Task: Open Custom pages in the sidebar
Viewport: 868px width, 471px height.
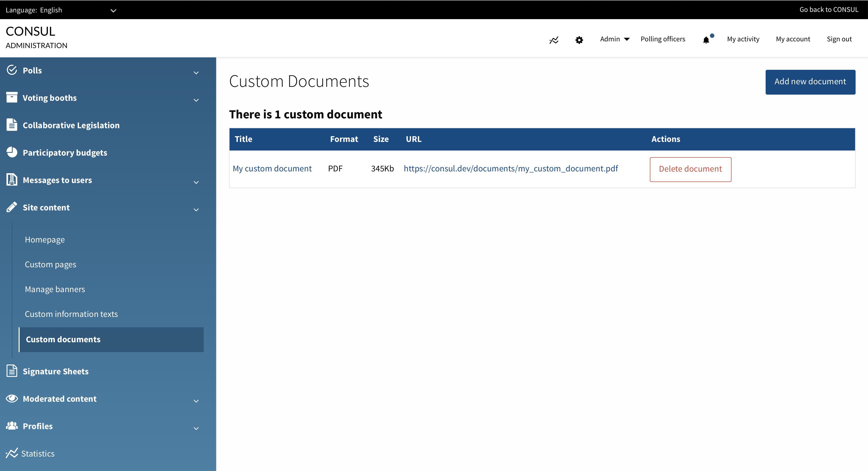Action: click(51, 264)
